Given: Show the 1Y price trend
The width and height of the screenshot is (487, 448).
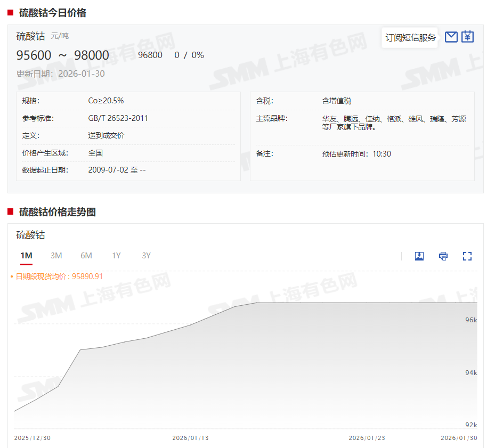Looking at the screenshot, I should click(x=116, y=256).
